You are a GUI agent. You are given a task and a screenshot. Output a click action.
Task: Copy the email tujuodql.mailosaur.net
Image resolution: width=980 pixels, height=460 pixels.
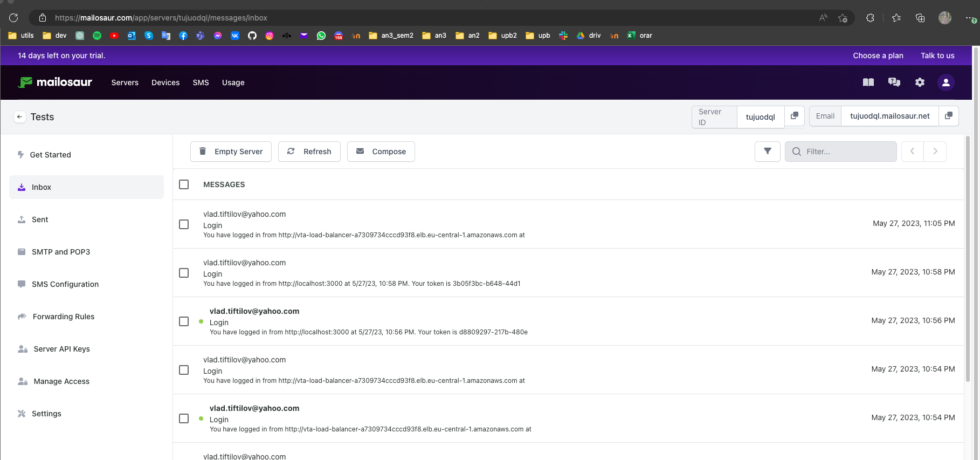coord(949,116)
